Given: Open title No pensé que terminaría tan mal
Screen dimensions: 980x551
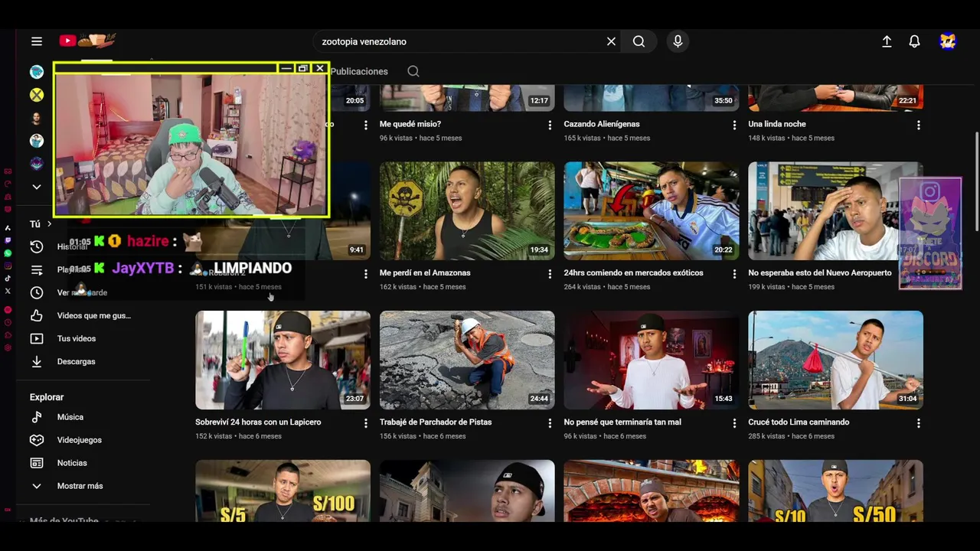Looking at the screenshot, I should (x=622, y=422).
